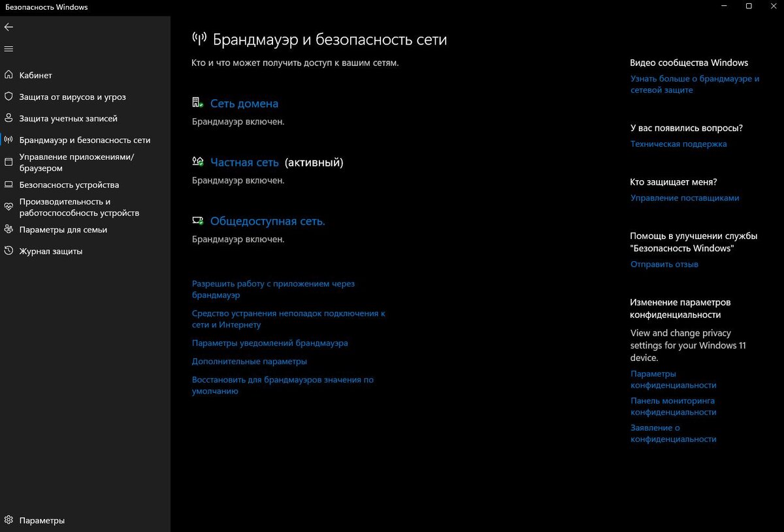Click the Брандмауэр и безопасность сети heading
The width and height of the screenshot is (784, 532).
click(x=330, y=39)
